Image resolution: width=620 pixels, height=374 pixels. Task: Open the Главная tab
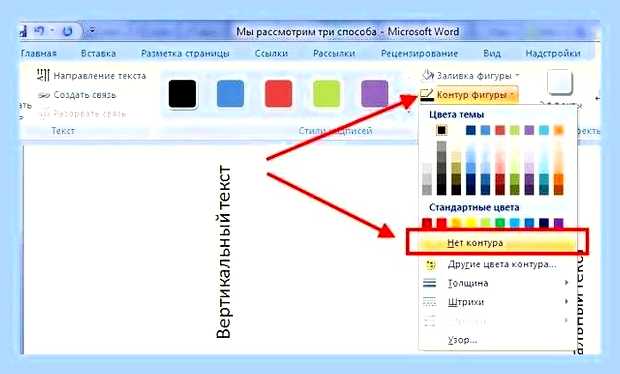pyautogui.click(x=38, y=53)
